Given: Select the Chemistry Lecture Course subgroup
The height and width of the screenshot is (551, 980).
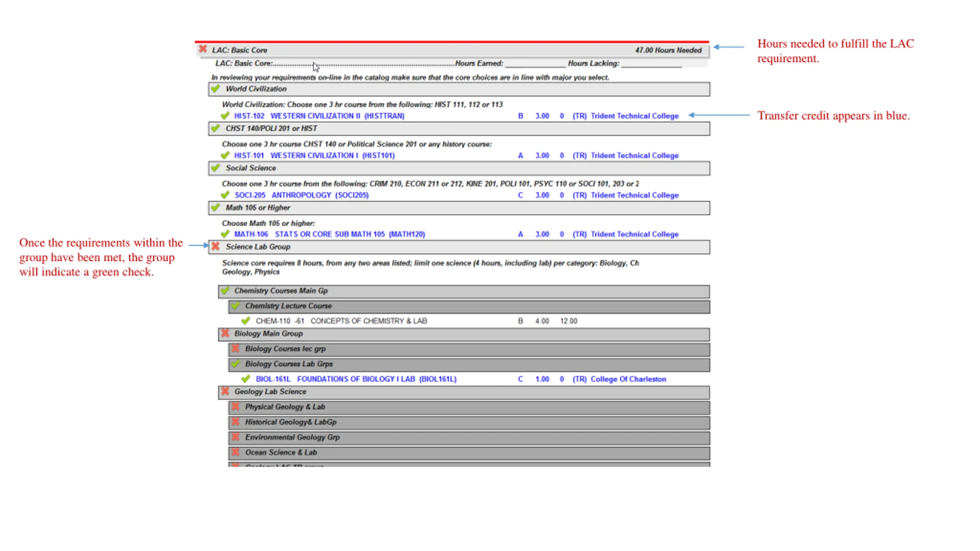Looking at the screenshot, I should (469, 307).
